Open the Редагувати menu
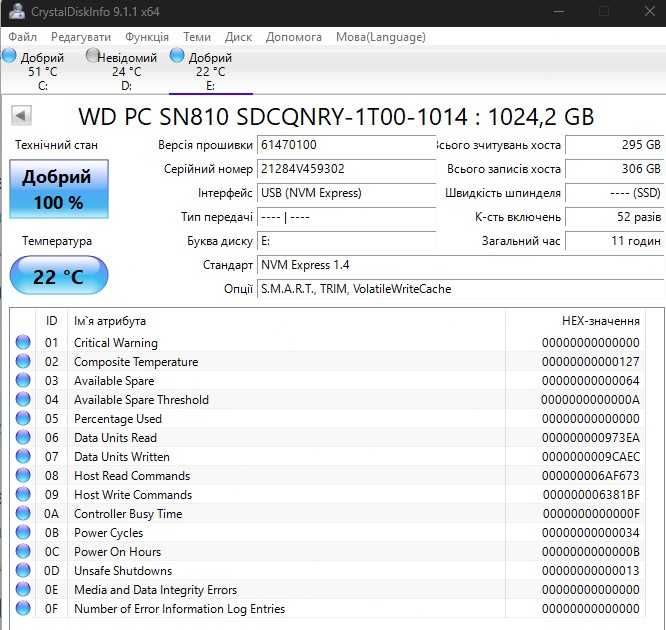This screenshot has height=630, width=666. [x=81, y=37]
